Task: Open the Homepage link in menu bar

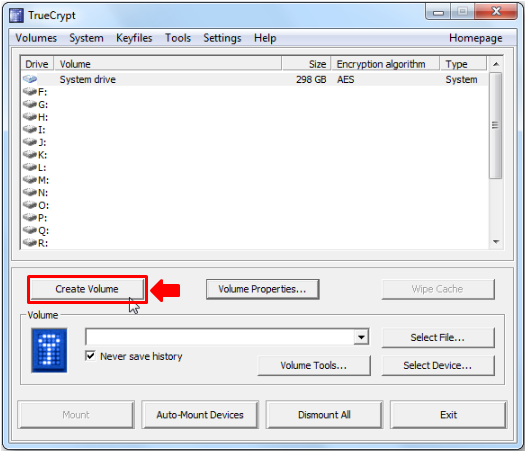Action: point(475,38)
